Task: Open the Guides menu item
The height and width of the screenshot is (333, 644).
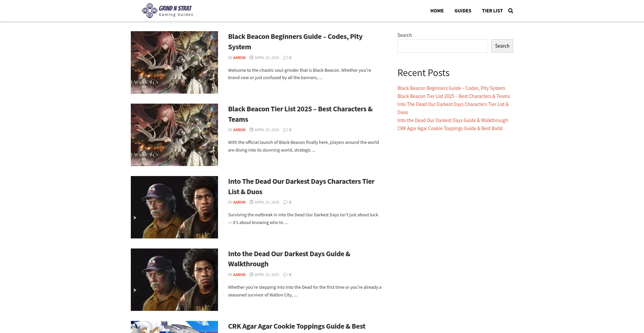Action: tap(463, 11)
